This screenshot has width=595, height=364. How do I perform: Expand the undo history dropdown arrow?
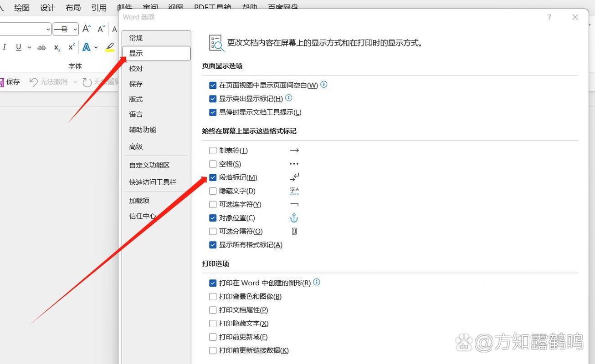pos(75,82)
